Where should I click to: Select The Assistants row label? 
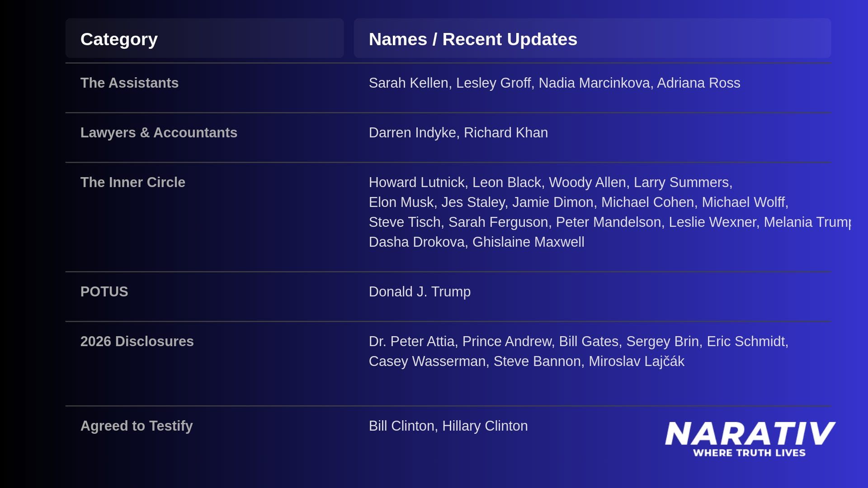[129, 83]
